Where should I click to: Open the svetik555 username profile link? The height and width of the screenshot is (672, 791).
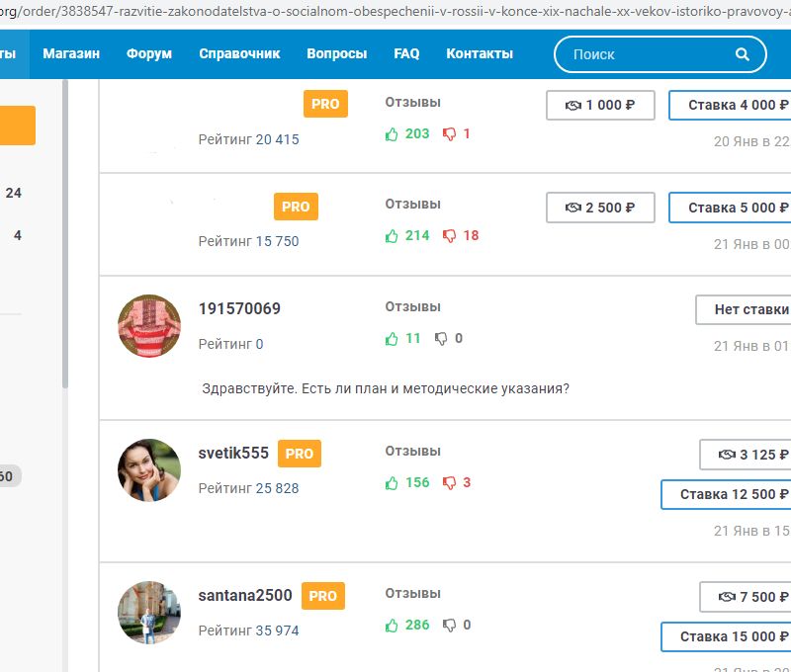point(233,453)
